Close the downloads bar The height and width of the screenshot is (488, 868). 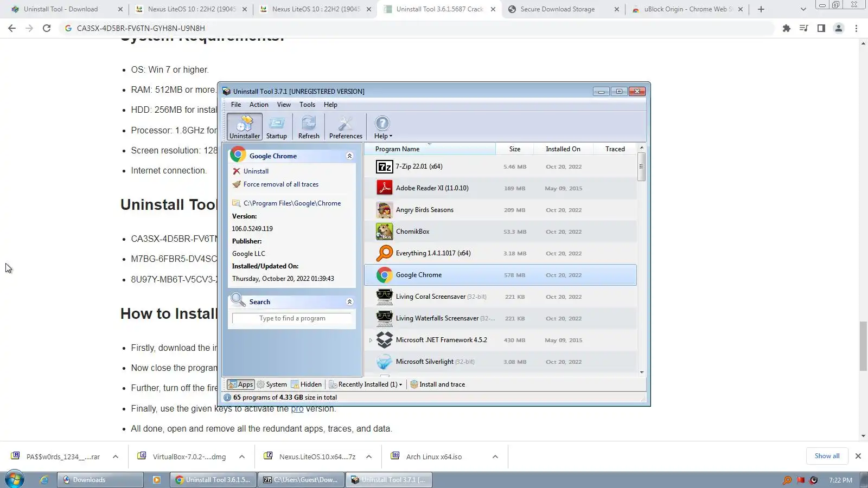tap(858, 456)
